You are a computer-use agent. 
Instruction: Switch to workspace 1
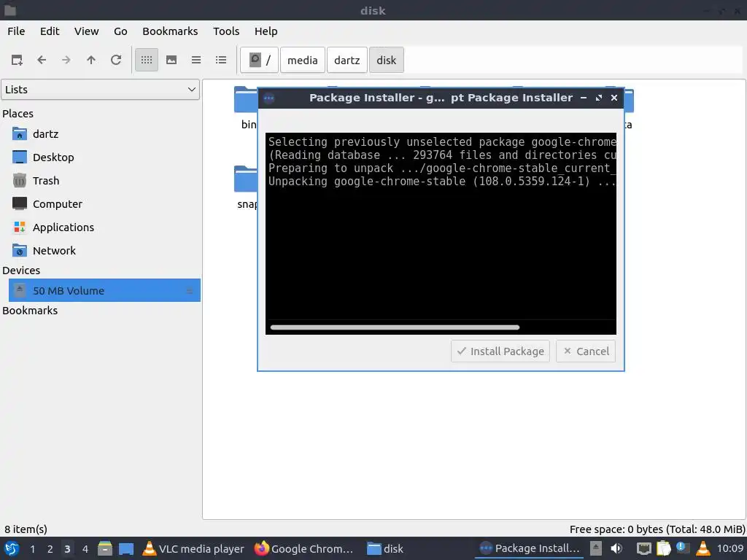coord(32,549)
